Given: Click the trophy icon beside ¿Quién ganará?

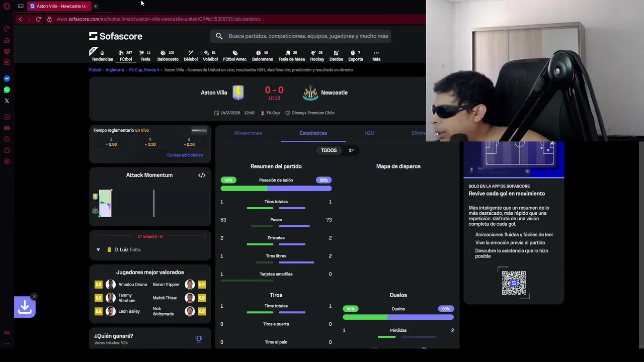Looking at the screenshot, I should tap(199, 339).
